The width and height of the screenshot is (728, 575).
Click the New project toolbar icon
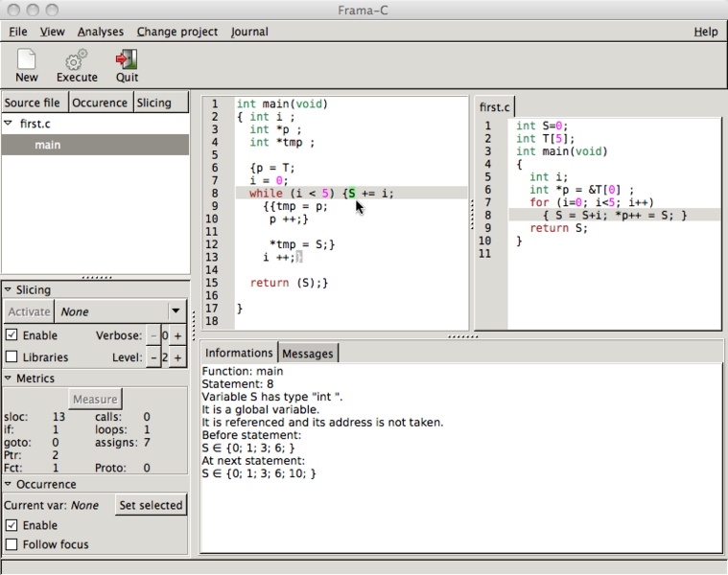point(27,58)
